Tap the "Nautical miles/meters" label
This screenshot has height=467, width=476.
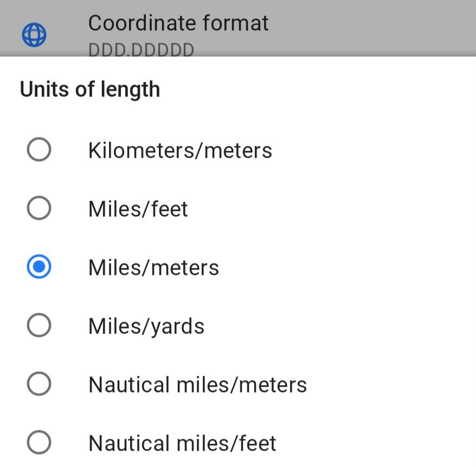point(197,385)
